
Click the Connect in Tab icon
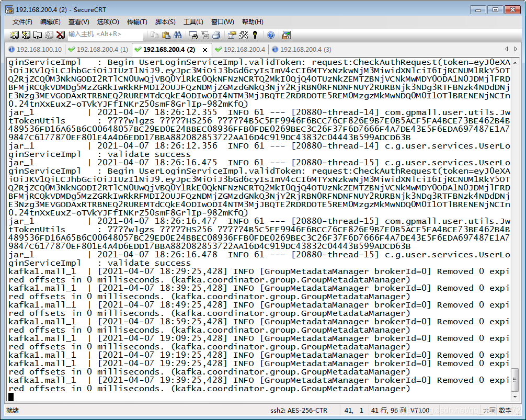[x=38, y=35]
